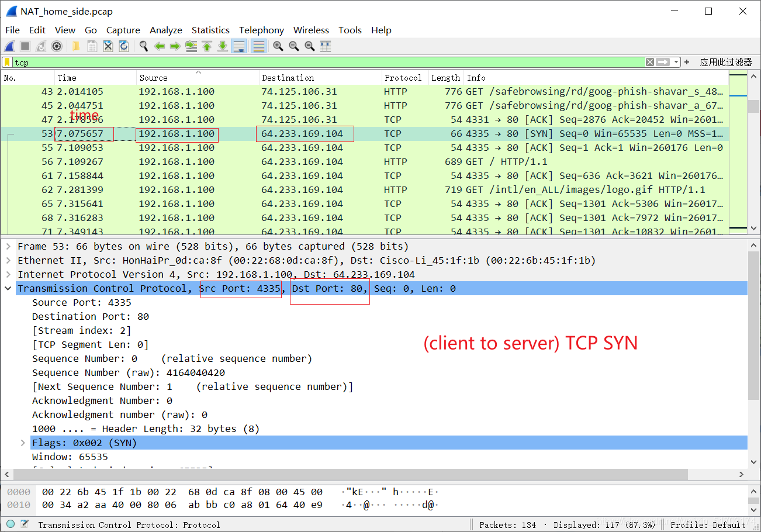
Task: Toggle packet list colorization
Action: click(x=259, y=46)
